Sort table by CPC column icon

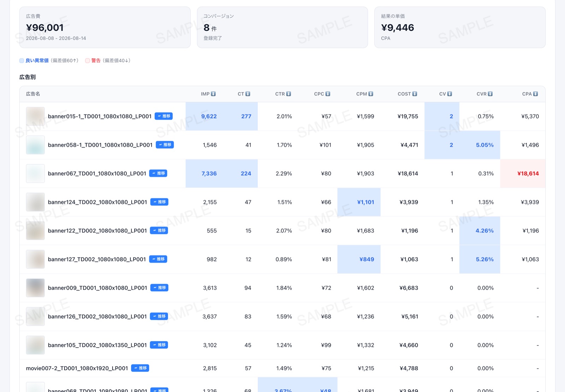click(328, 94)
